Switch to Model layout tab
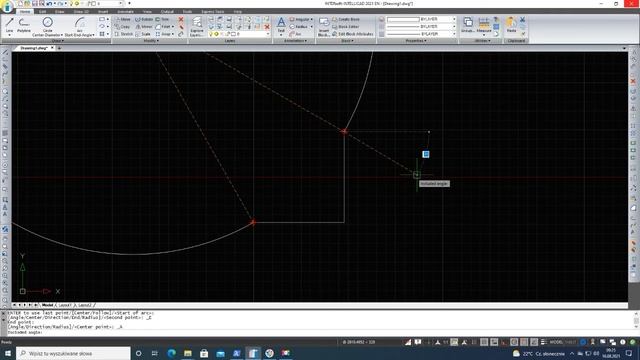 [47, 305]
